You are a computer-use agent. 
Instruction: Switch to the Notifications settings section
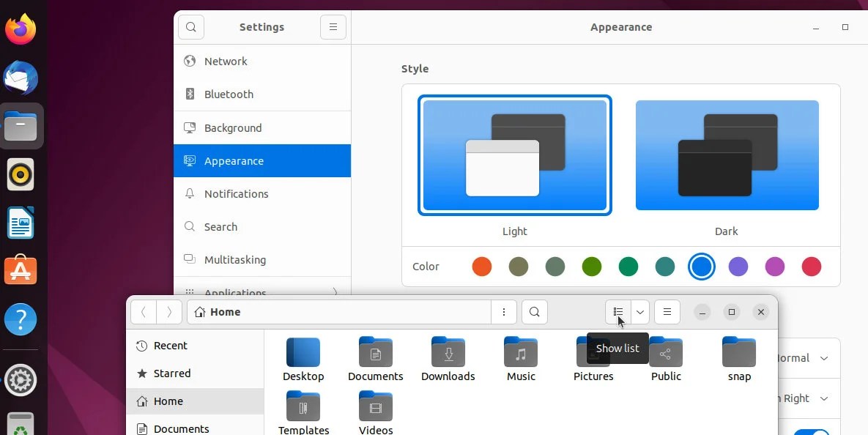tap(236, 193)
